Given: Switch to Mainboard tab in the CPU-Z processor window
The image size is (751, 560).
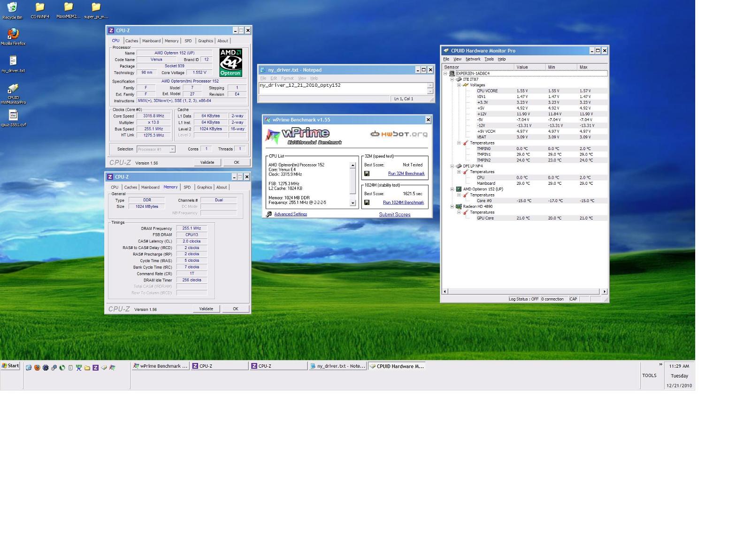Looking at the screenshot, I should coord(151,41).
